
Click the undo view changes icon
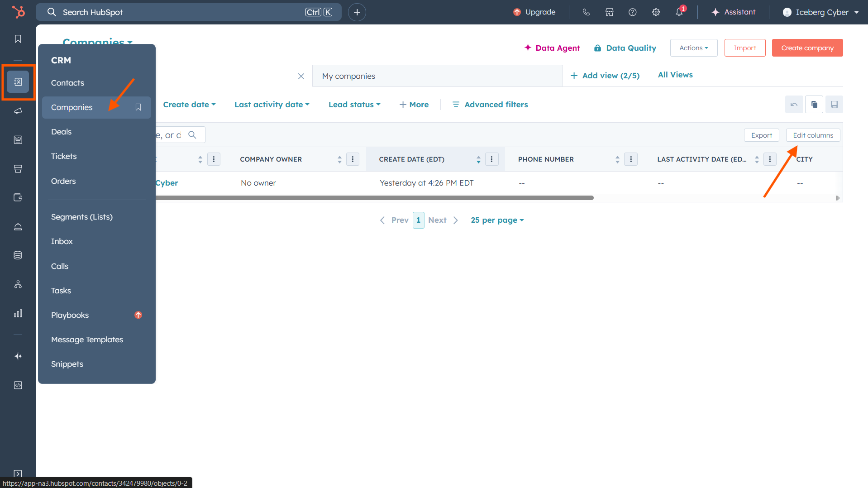point(794,105)
